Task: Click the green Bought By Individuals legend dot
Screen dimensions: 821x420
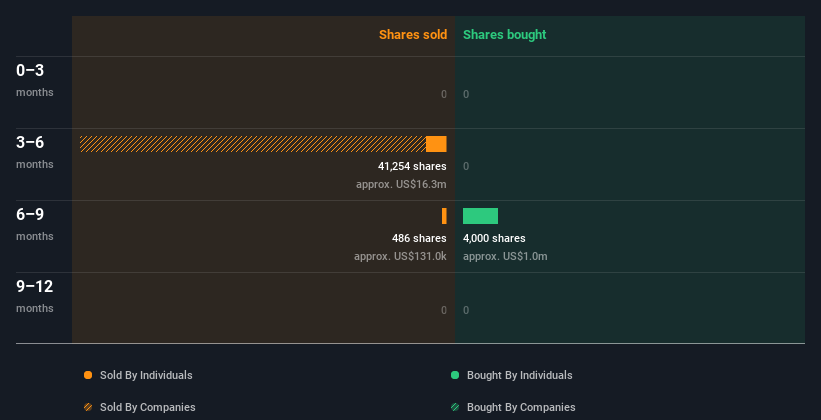Action: click(455, 375)
